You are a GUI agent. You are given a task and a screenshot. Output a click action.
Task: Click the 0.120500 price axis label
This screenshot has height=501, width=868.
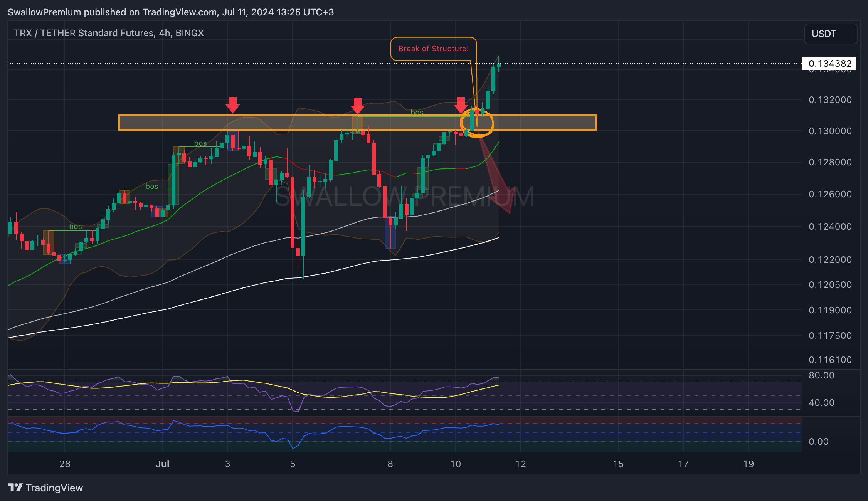click(x=830, y=285)
